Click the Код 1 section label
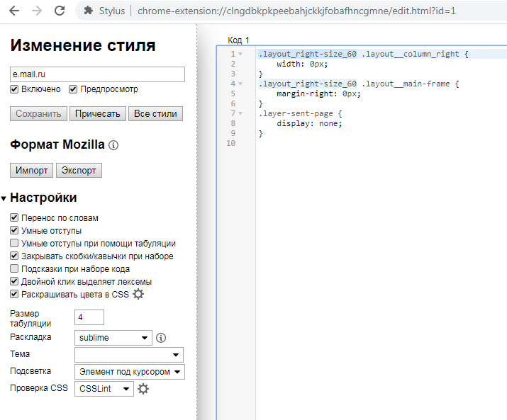This screenshot has width=507, height=420. coord(238,40)
